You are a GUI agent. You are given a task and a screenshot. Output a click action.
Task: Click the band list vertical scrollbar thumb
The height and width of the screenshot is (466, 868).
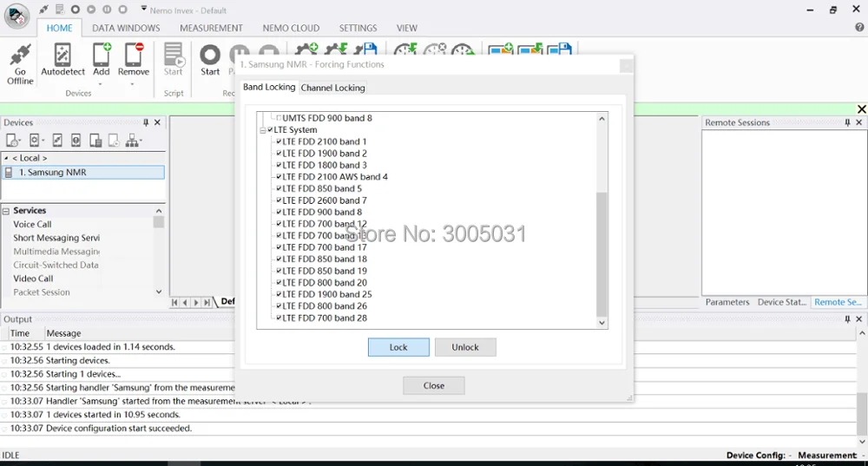pos(602,253)
